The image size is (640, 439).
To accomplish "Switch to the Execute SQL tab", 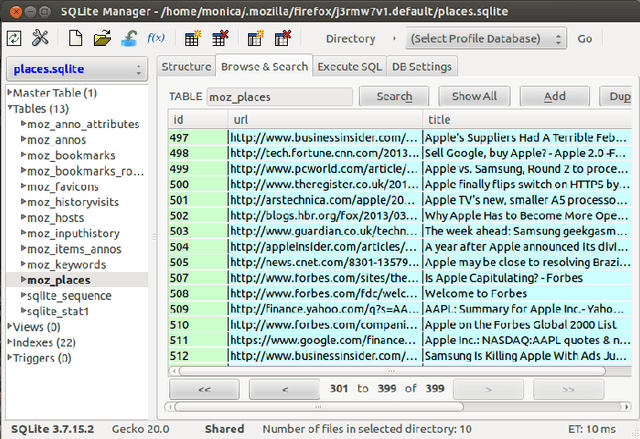I will [349, 67].
